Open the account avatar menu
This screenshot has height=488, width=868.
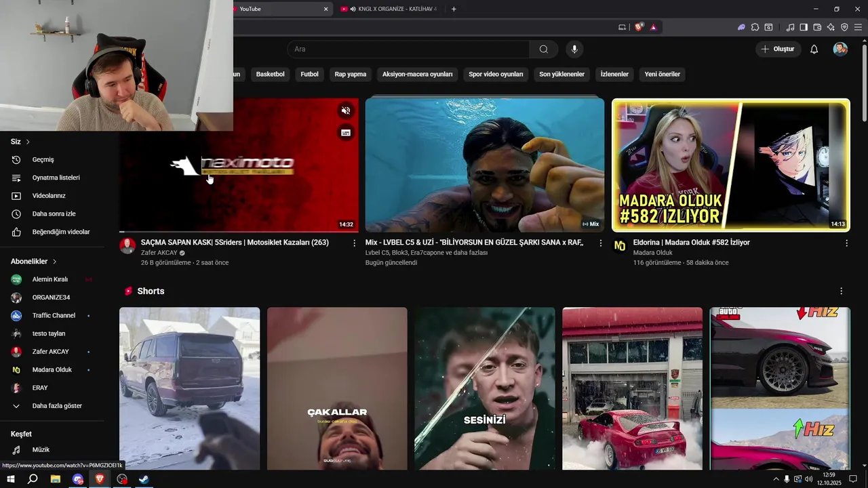click(x=840, y=49)
